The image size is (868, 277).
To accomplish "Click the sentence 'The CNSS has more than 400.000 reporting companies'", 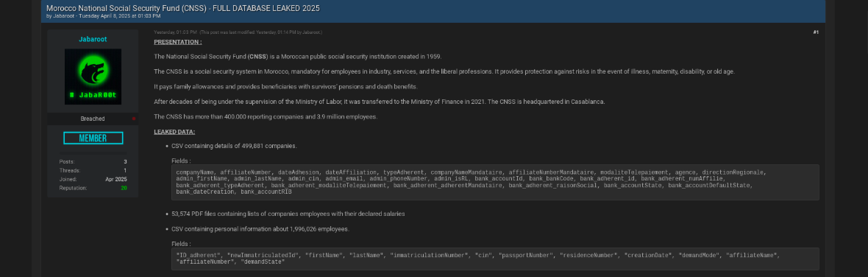I will pos(266,117).
